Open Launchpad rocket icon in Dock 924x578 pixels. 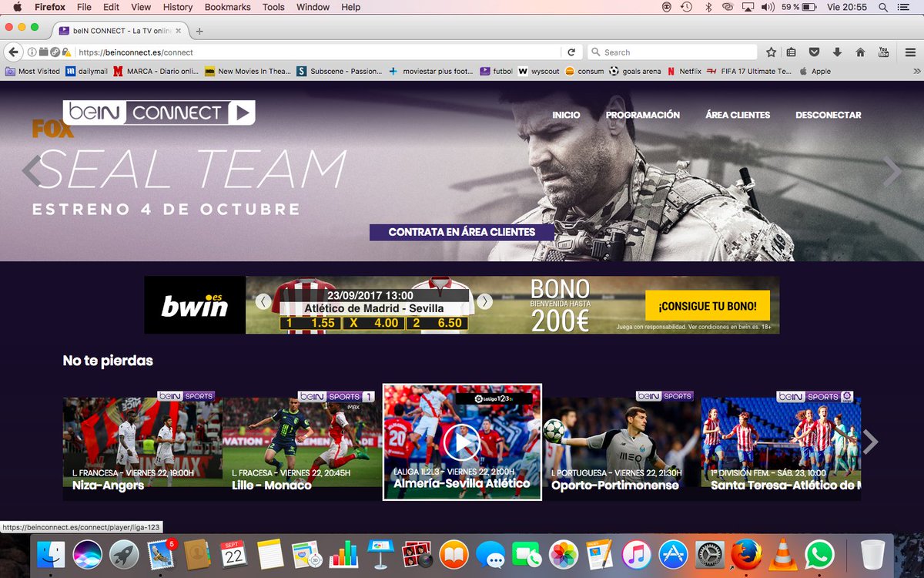coord(124,554)
